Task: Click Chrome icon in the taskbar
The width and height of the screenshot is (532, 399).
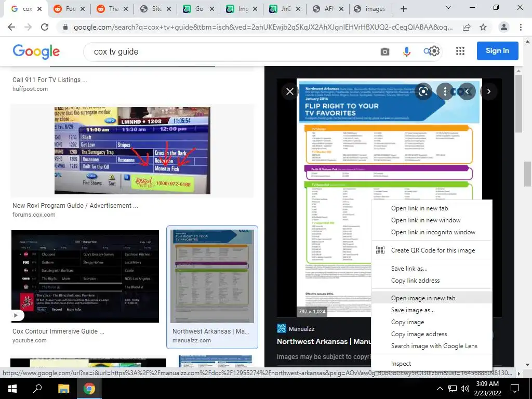Action: pyautogui.click(x=89, y=389)
